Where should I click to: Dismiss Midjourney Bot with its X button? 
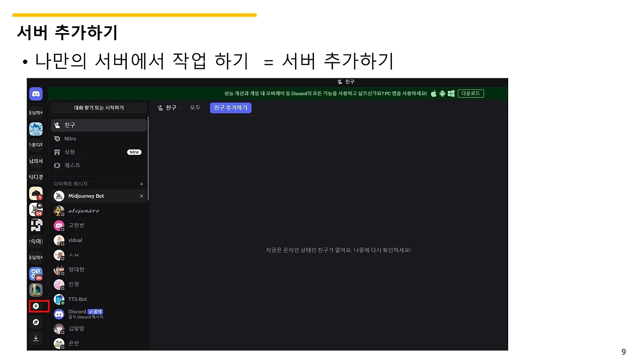[141, 196]
